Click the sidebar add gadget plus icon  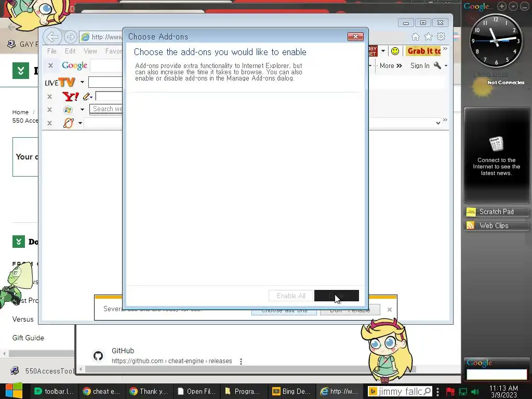click(x=502, y=6)
